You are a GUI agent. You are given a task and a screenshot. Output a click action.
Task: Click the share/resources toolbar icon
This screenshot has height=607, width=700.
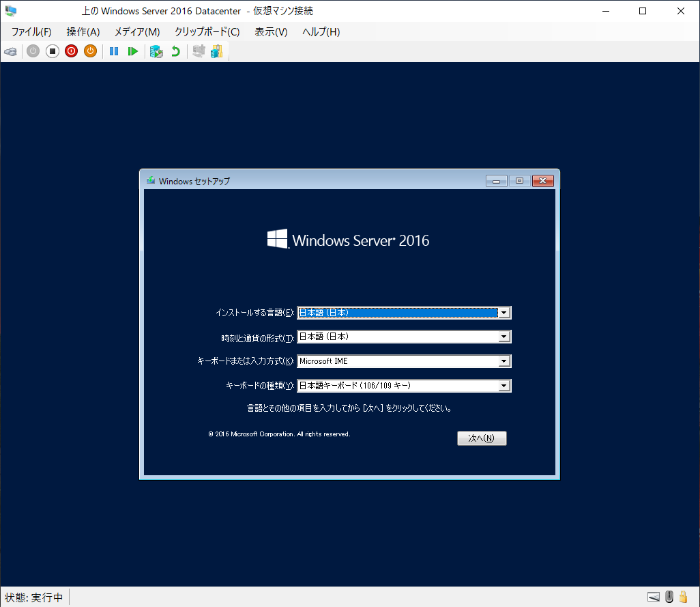click(x=216, y=51)
